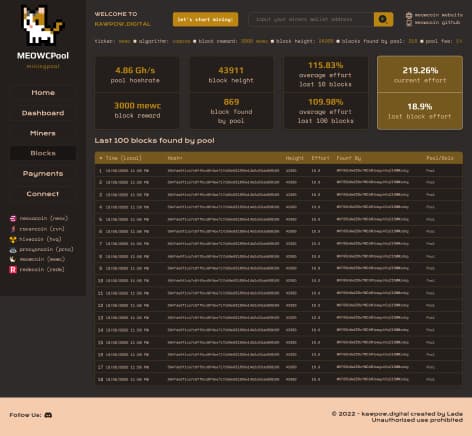Open the Dashboard menu item
472x436 pixels.
pos(43,113)
